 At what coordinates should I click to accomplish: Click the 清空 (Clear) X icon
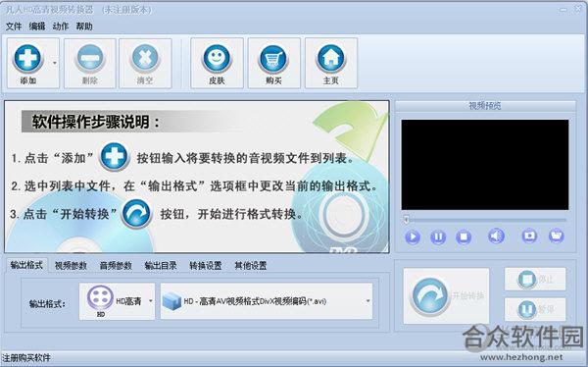coord(145,58)
